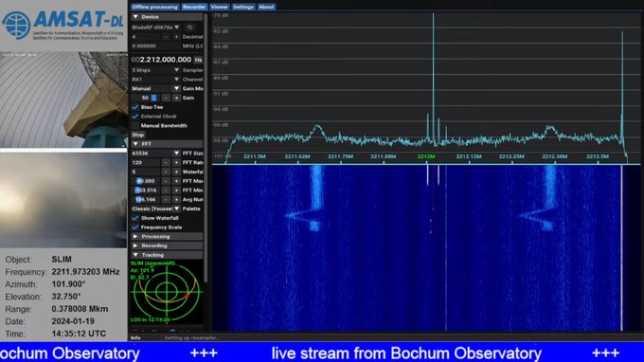644x362 pixels.
Task: Disable the Bias-Tee checkbox
Action: tap(135, 107)
